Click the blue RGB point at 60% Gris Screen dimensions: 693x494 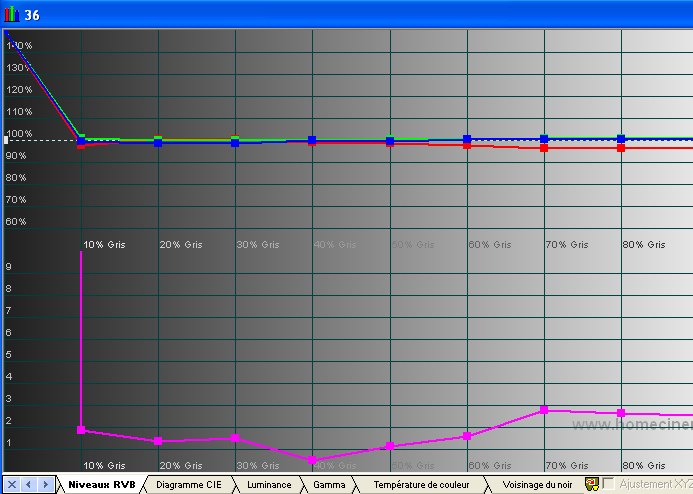click(467, 139)
